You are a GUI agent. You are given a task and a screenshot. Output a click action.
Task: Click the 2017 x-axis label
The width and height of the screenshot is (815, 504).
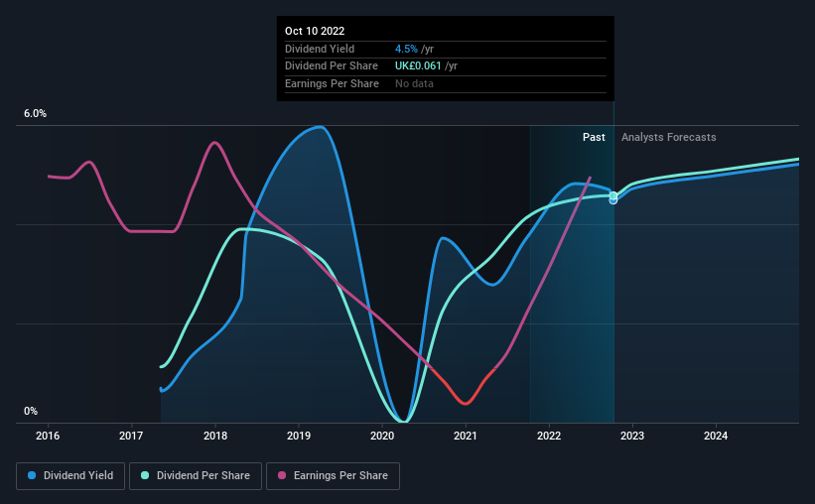131,436
